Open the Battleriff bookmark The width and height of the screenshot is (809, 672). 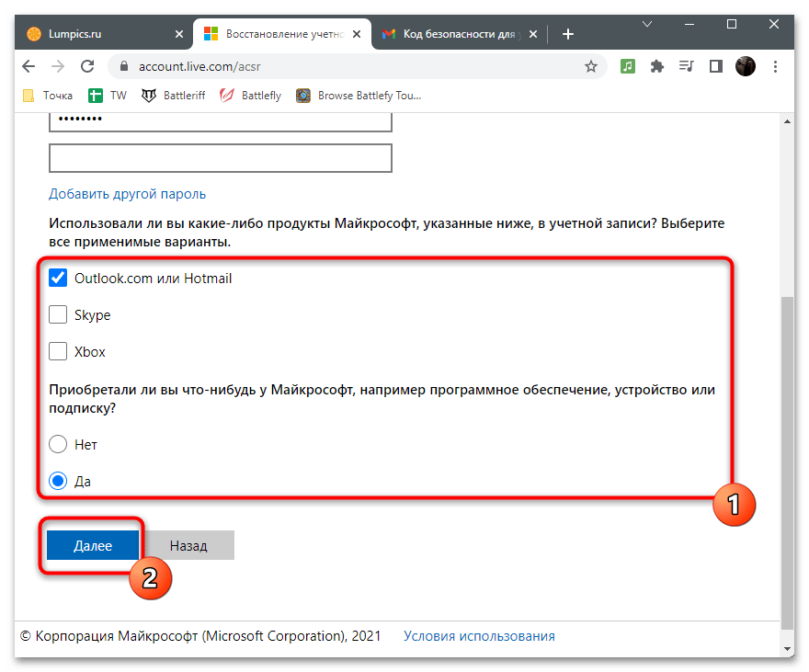(174, 96)
